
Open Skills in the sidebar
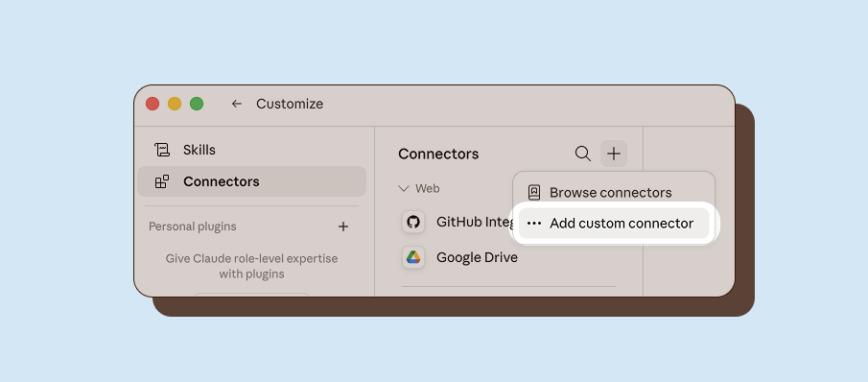point(251,150)
